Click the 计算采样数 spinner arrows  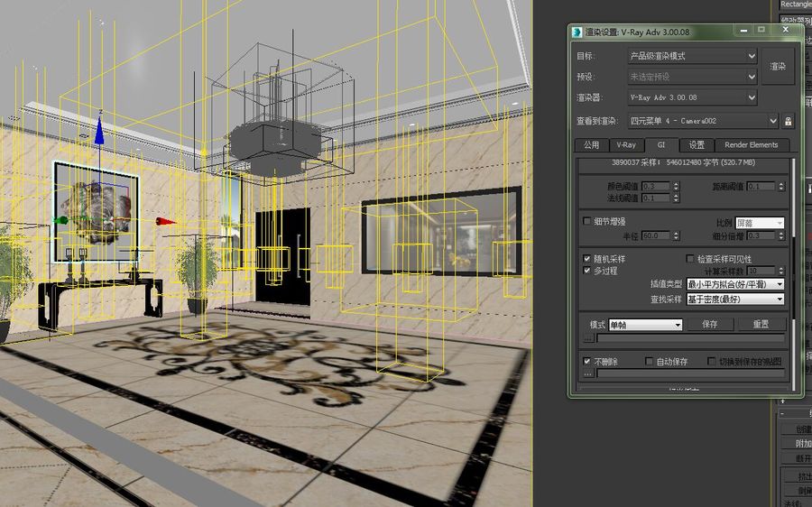pyautogui.click(x=781, y=271)
